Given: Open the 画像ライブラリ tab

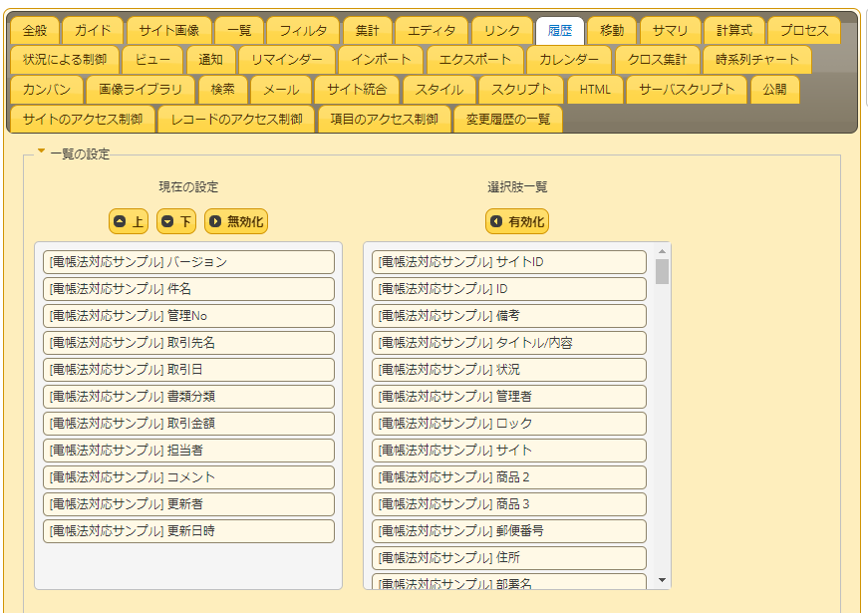Looking at the screenshot, I should pos(141,90).
